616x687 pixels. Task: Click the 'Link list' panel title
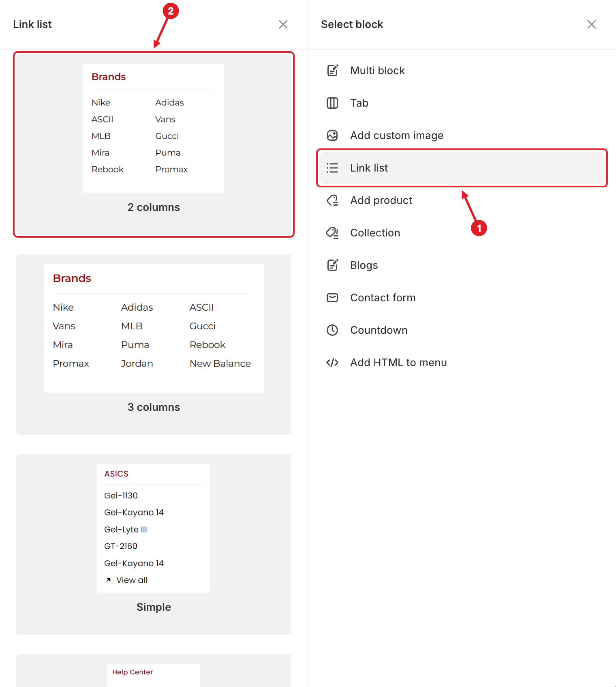tap(32, 24)
